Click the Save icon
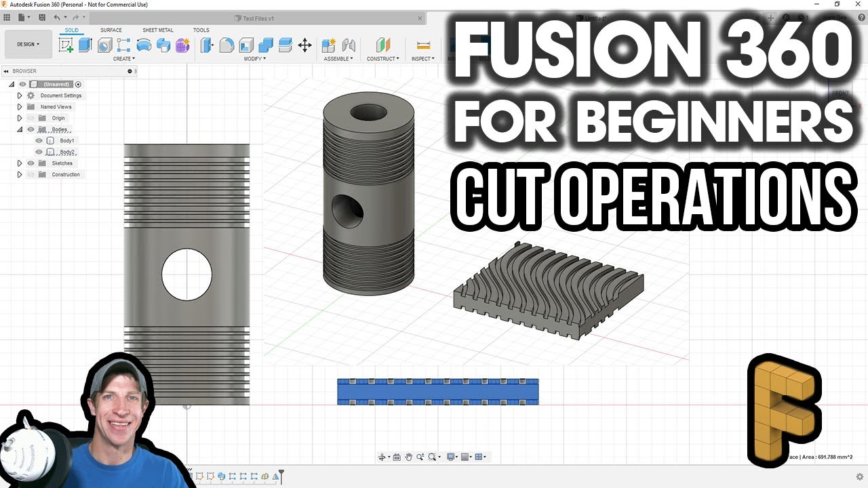 (x=43, y=17)
